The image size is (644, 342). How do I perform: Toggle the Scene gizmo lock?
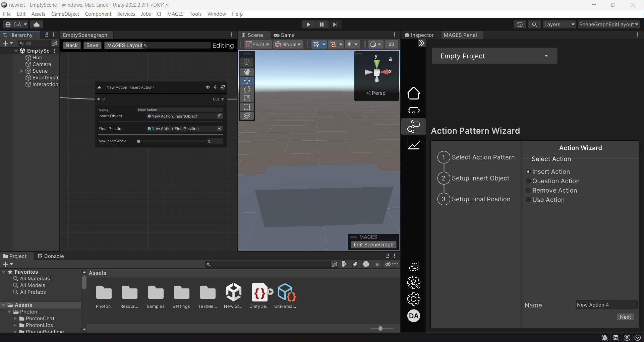click(390, 59)
